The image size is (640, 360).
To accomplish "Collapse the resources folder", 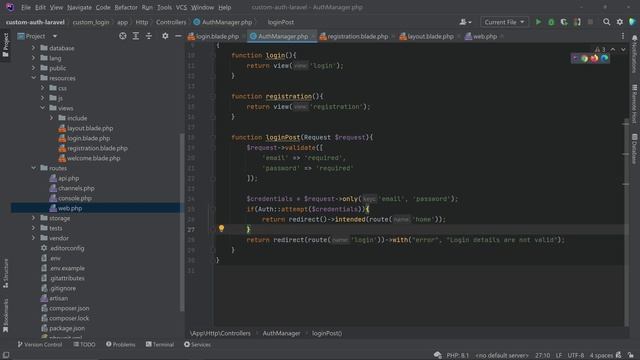I will click(x=33, y=78).
